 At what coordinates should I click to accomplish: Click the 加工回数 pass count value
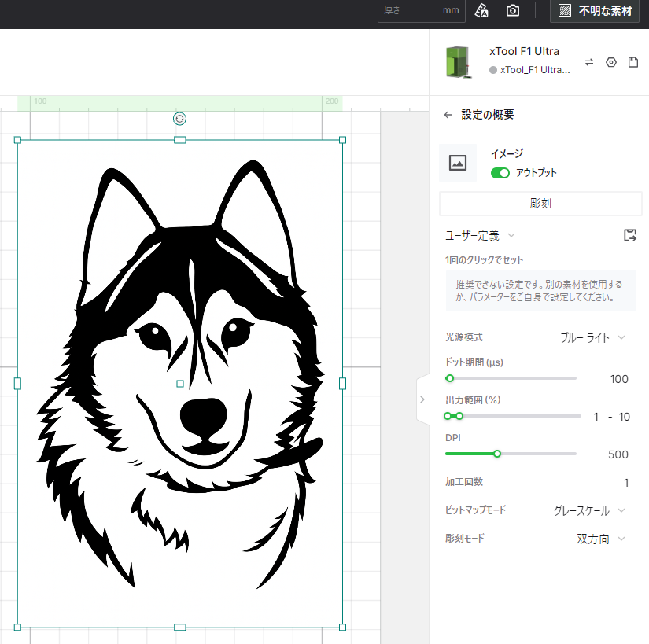coord(626,483)
